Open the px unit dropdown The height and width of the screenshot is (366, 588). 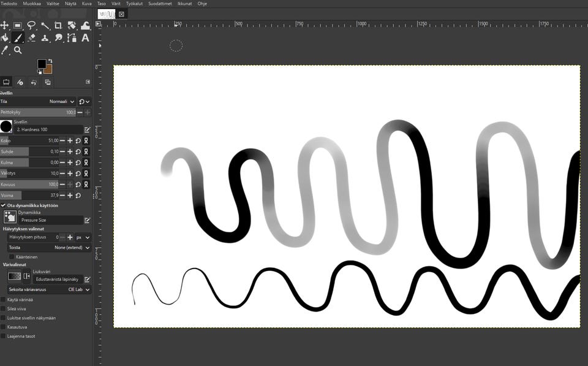click(x=83, y=237)
